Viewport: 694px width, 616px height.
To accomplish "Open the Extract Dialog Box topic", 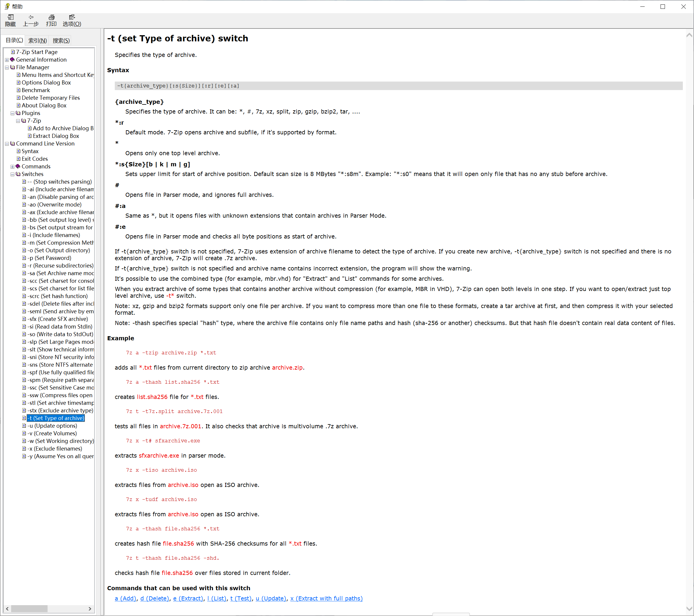I will pos(56,136).
